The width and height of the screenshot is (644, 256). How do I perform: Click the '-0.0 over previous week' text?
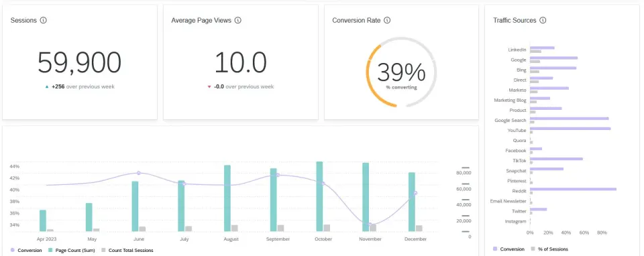[x=244, y=86]
